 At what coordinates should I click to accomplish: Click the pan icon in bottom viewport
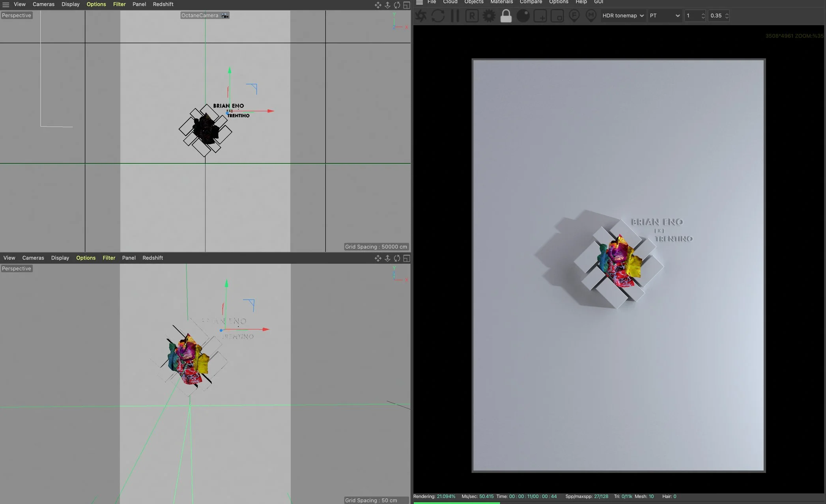[378, 258]
